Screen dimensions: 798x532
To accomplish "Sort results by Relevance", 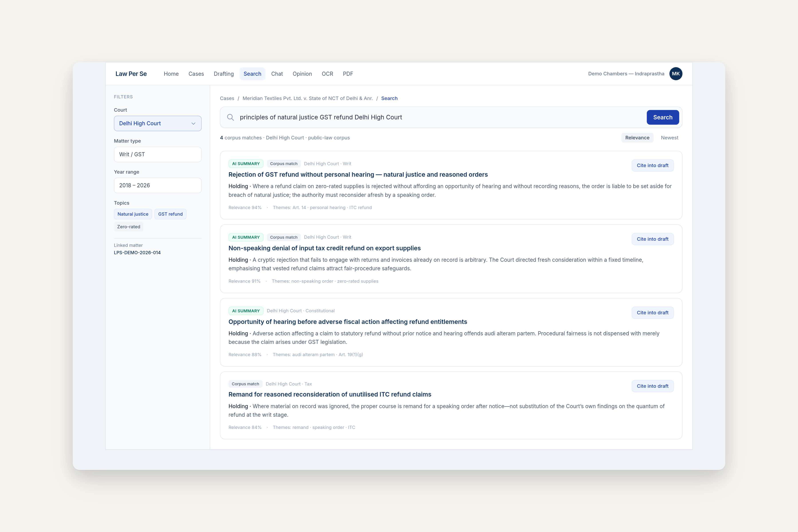I will point(637,138).
